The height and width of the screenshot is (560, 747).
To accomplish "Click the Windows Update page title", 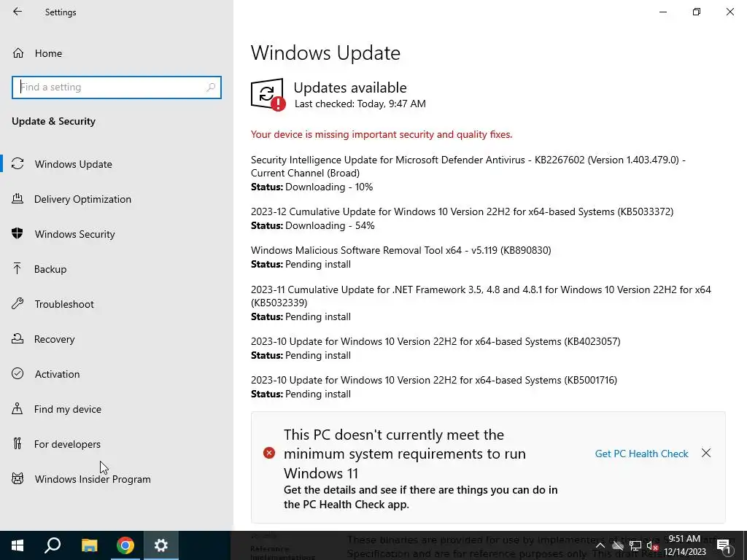I will click(x=325, y=52).
